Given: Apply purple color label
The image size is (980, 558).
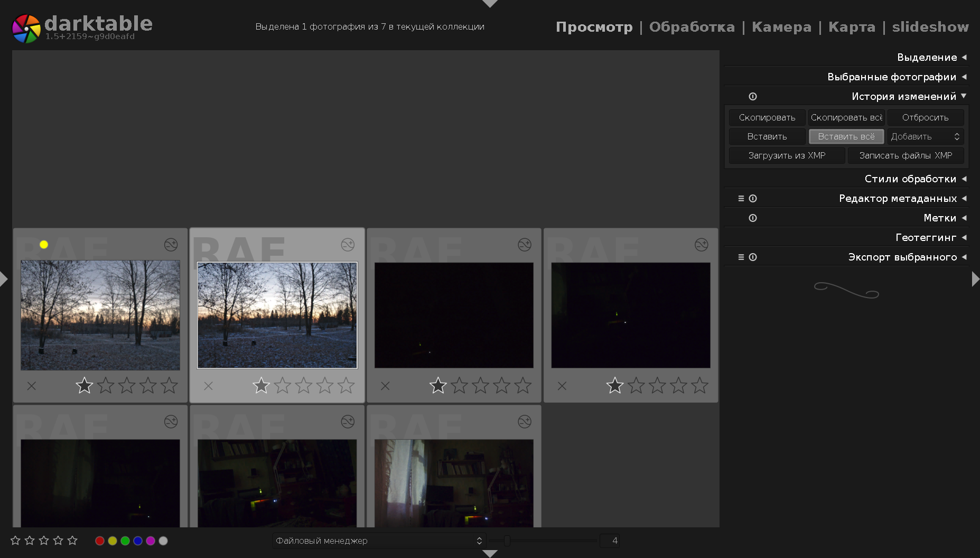Looking at the screenshot, I should [x=151, y=541].
